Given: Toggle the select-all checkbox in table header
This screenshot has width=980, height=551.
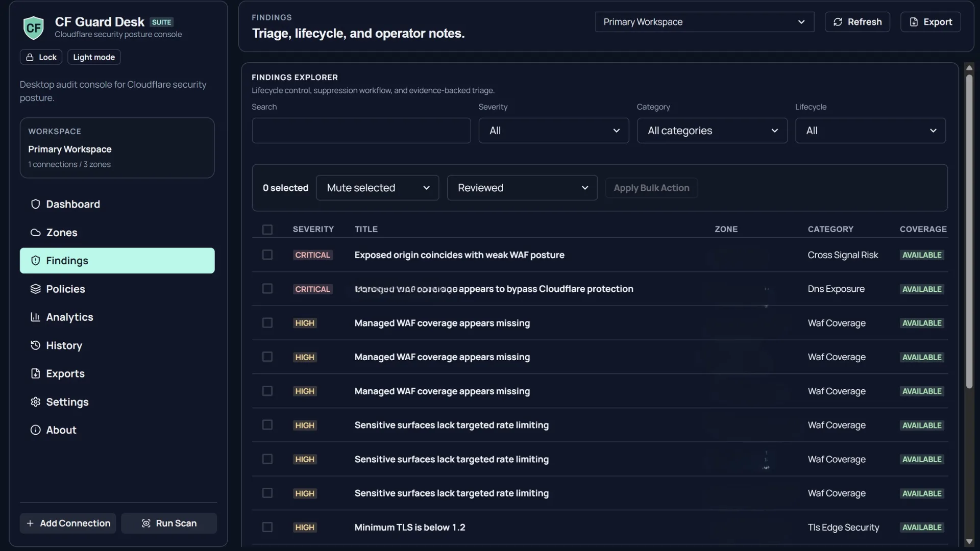Looking at the screenshot, I should (x=267, y=230).
